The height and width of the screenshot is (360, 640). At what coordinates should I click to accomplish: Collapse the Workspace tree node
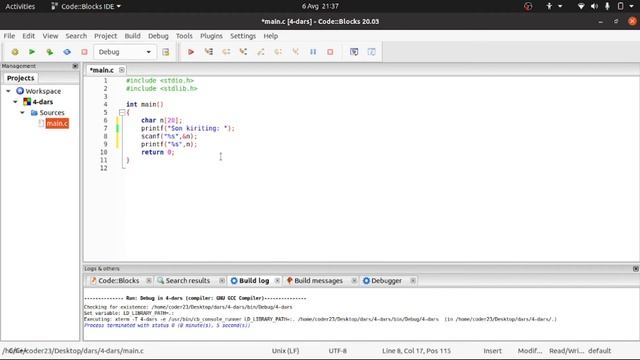pos(9,91)
